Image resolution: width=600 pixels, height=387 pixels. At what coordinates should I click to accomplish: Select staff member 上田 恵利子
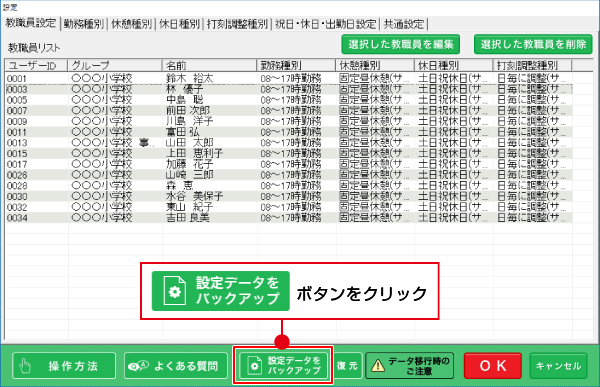(289, 153)
